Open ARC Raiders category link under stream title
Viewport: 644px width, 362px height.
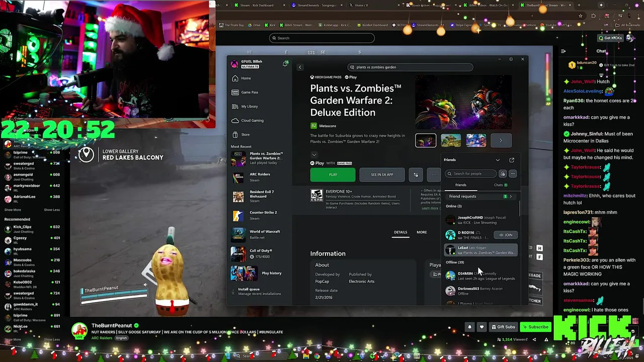click(102, 338)
